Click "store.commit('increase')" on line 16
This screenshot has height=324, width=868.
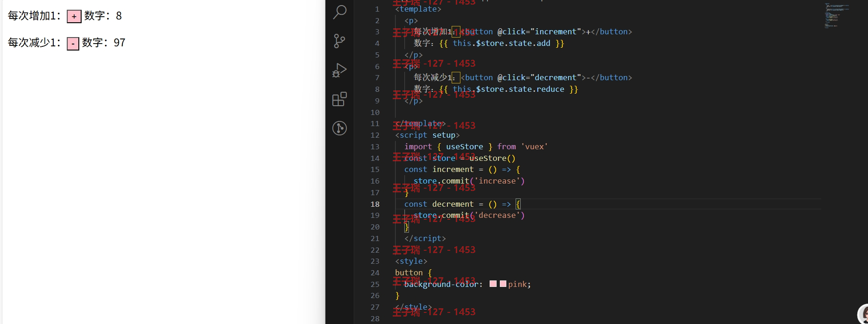(469, 181)
